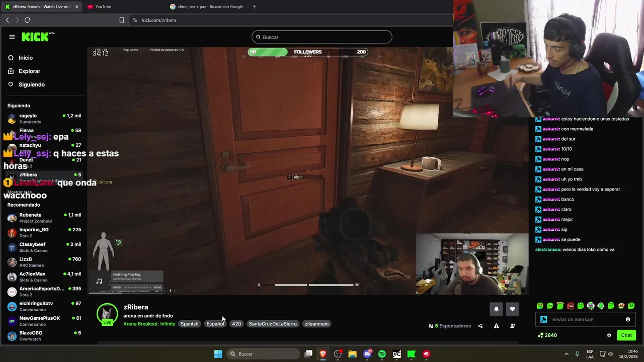644x362 pixels.
Task: Go back in browser
Action: pos(7,20)
